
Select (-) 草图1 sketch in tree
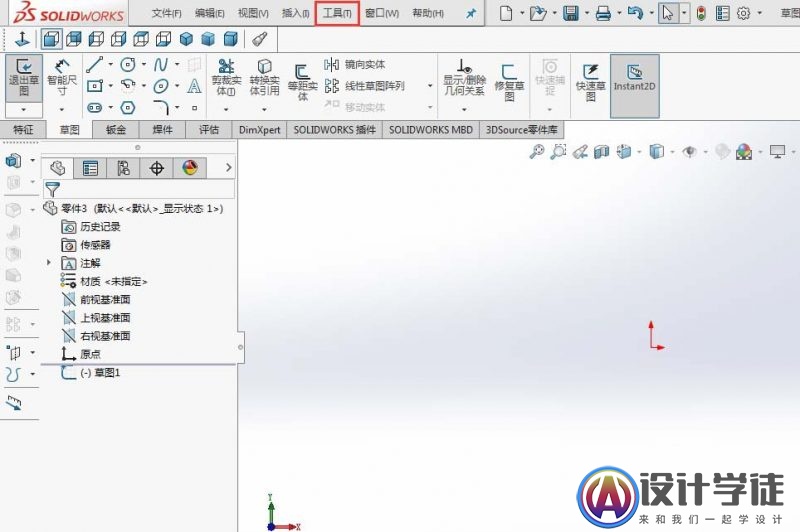point(91,373)
